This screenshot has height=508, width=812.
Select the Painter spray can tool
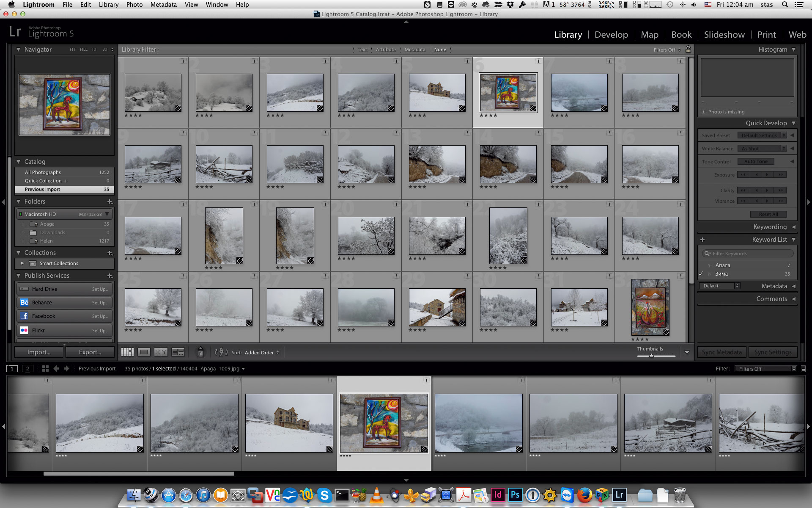200,352
